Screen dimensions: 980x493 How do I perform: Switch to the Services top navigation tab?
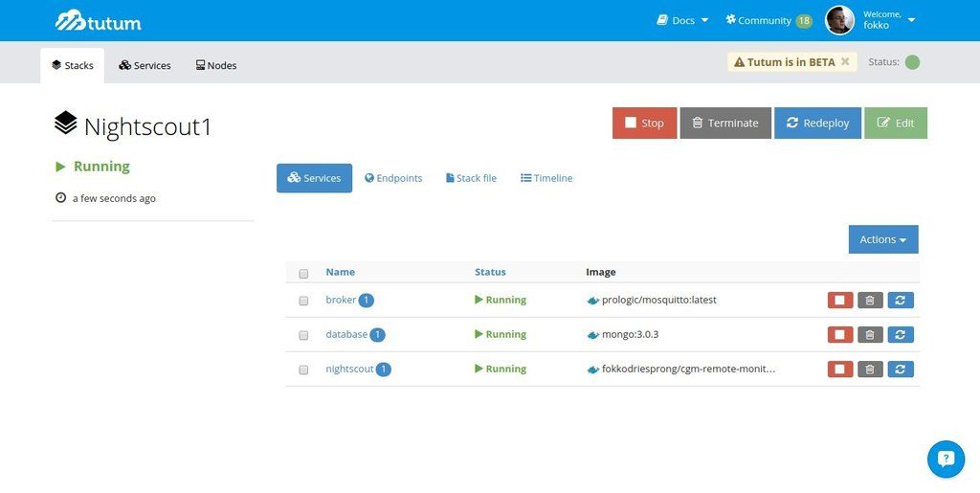click(145, 65)
